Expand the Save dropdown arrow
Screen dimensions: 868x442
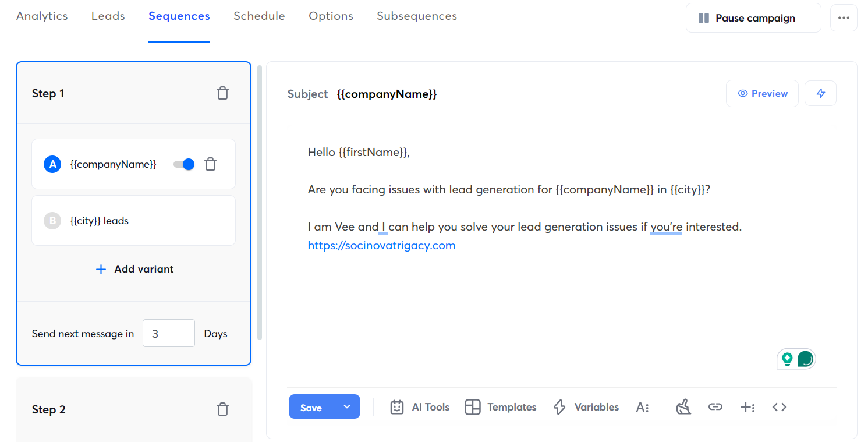tap(347, 406)
